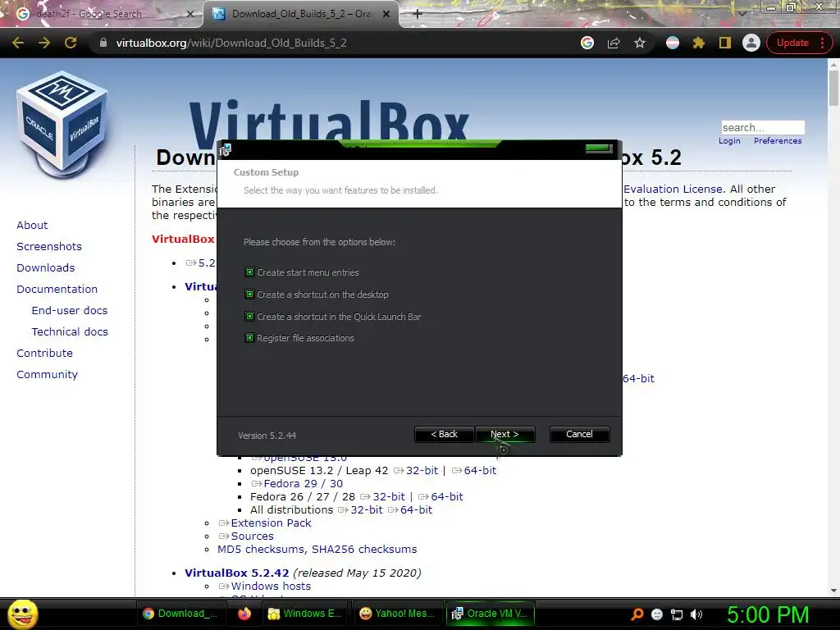Open the Chrome three-dot menu
The image size is (840, 630).
822,43
